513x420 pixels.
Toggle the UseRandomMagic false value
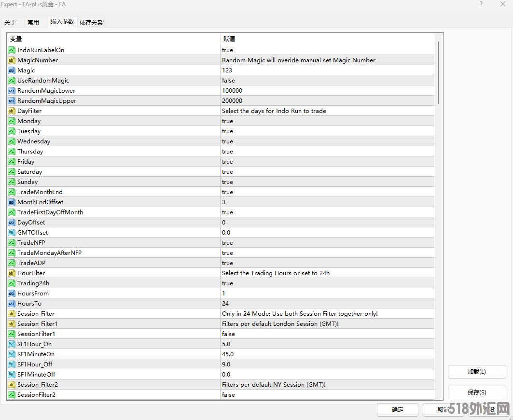tap(327, 81)
